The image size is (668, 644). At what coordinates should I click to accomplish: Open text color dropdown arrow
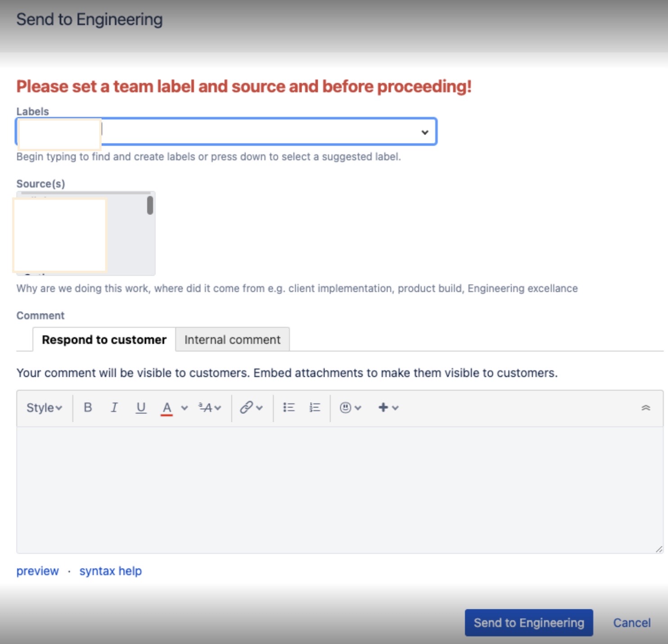click(x=184, y=408)
